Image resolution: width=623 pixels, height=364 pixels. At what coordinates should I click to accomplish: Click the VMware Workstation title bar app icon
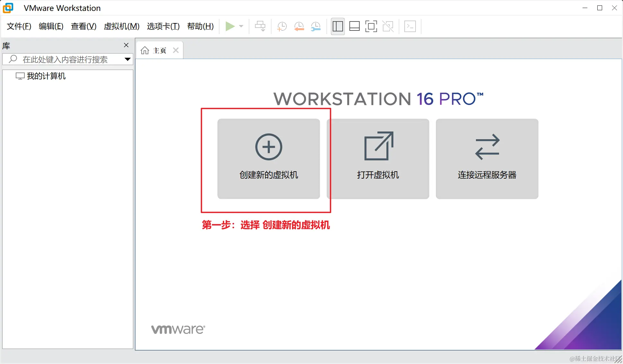point(8,8)
